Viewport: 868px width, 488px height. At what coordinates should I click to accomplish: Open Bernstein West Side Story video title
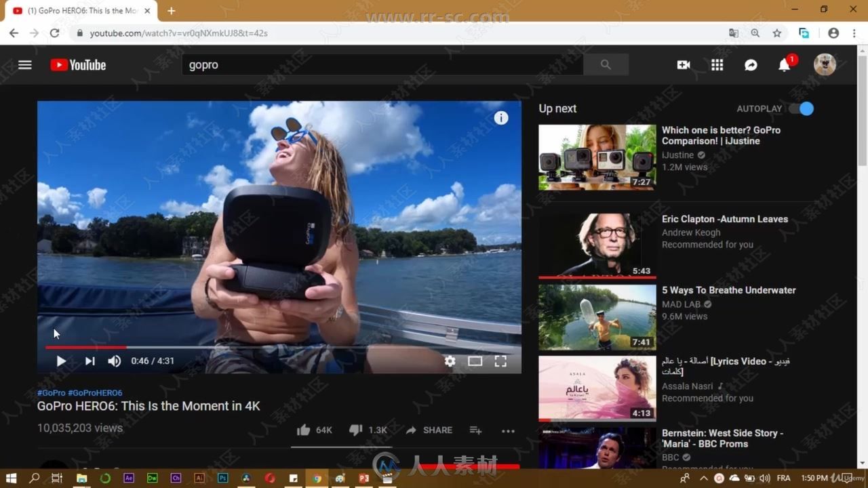(x=723, y=439)
